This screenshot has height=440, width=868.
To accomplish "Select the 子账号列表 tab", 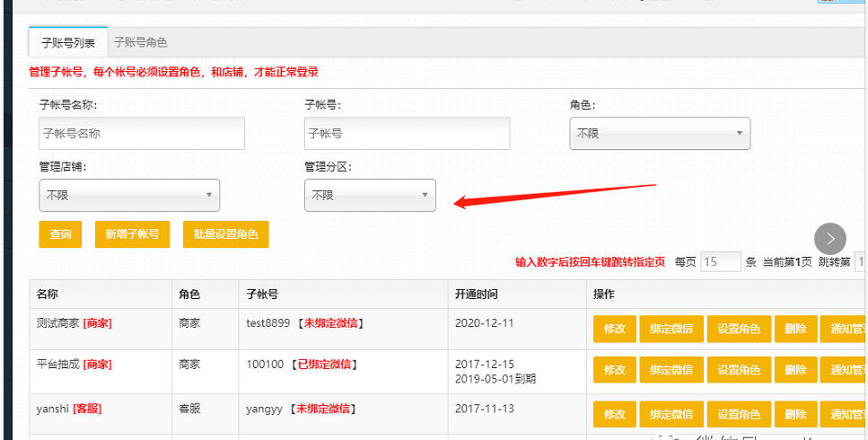I will [x=68, y=42].
